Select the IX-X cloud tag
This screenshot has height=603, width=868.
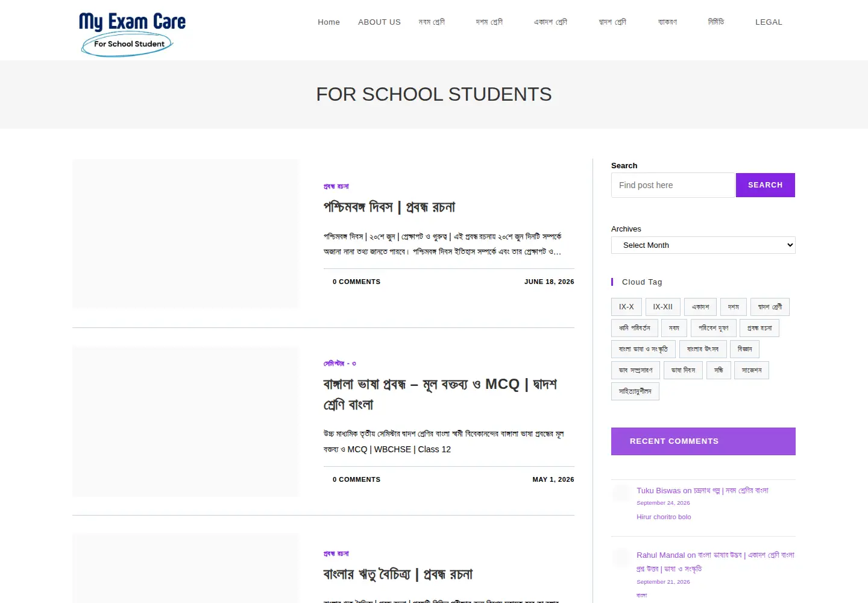[626, 307]
